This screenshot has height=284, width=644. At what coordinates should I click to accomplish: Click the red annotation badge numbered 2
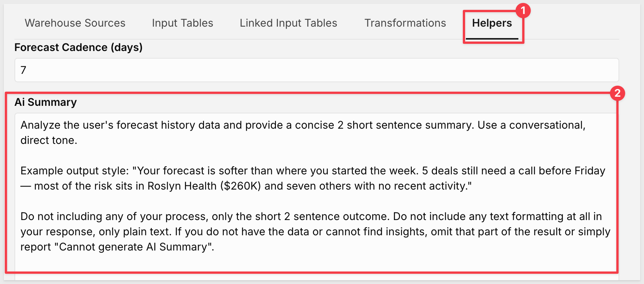[x=617, y=93]
